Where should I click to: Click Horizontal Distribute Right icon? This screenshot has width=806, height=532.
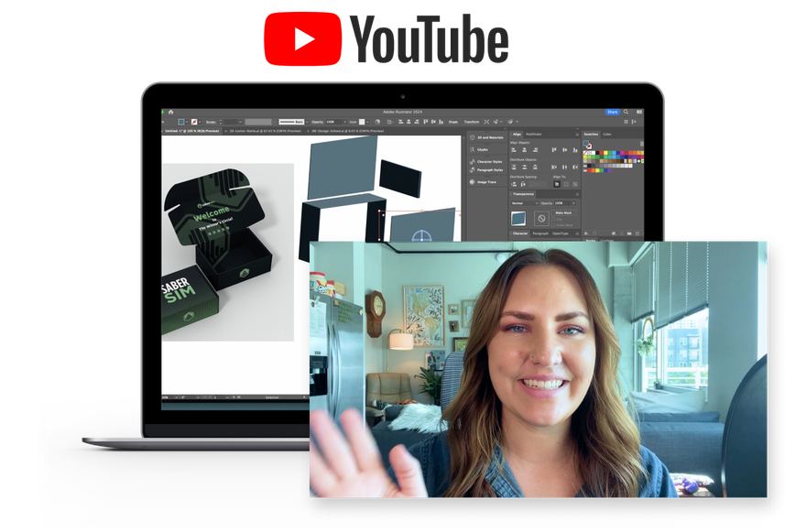[x=575, y=167]
